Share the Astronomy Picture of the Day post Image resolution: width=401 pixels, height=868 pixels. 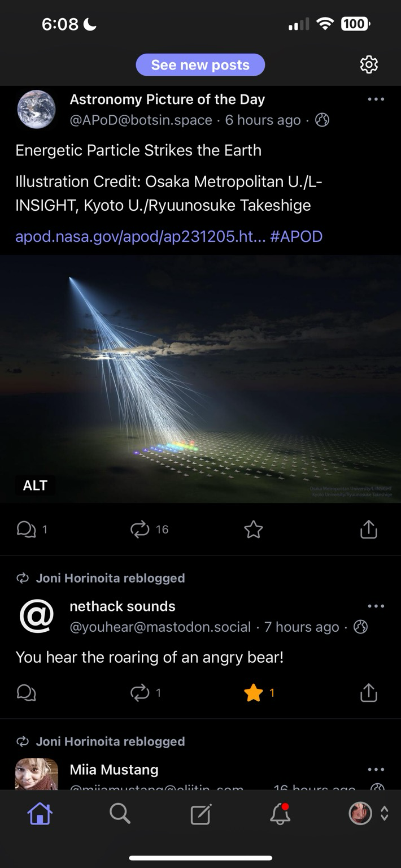(x=368, y=530)
